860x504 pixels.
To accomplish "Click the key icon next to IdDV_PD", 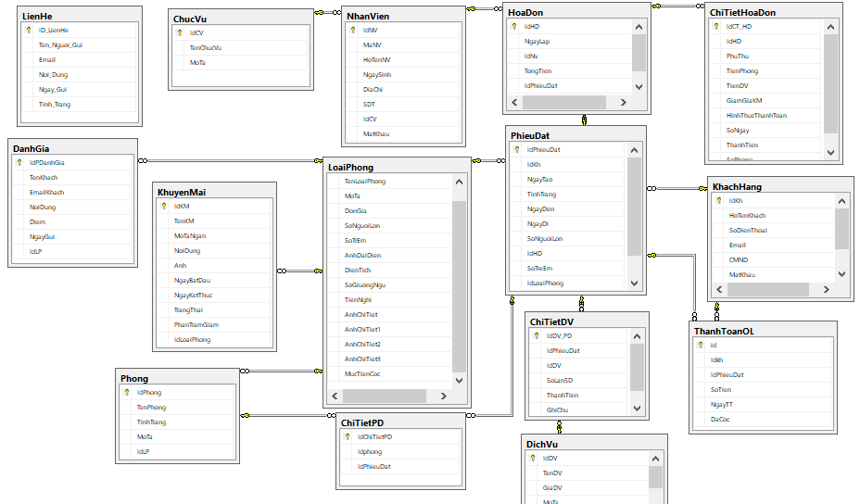I will (536, 336).
